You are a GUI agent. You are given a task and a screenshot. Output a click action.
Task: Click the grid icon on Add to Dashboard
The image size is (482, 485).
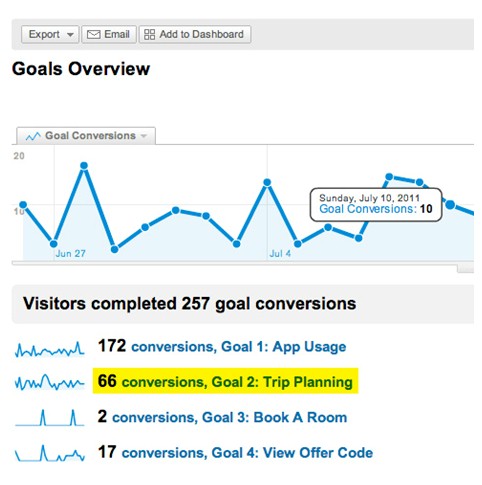pos(149,34)
